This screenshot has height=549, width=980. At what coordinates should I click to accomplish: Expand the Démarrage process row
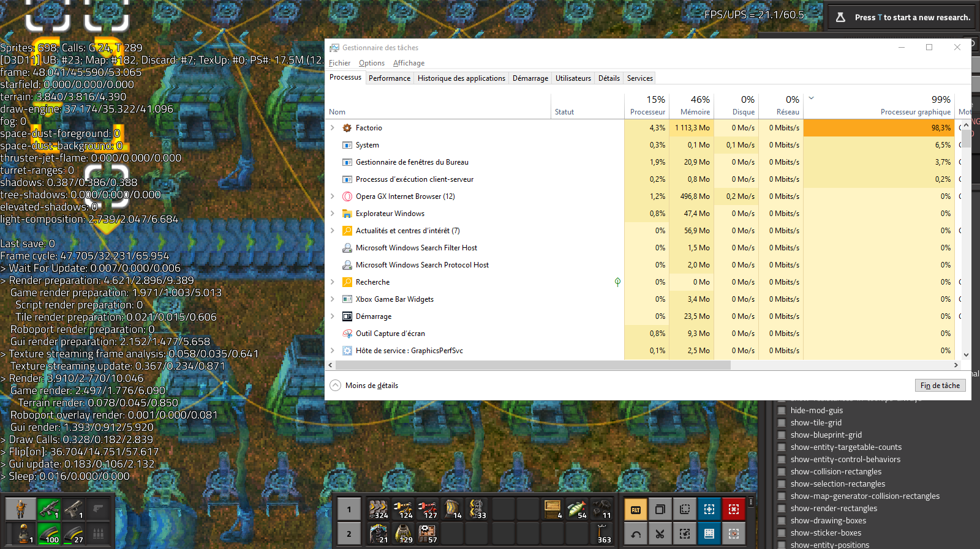(x=333, y=316)
